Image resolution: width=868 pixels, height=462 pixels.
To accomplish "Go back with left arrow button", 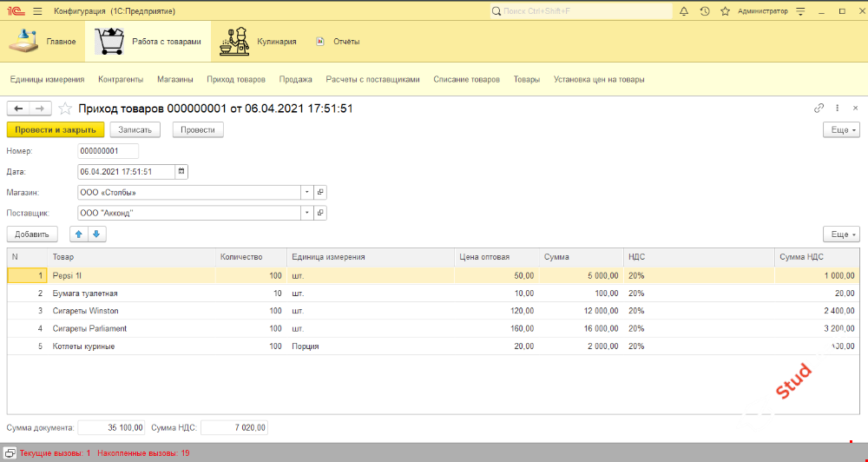I will 18,109.
